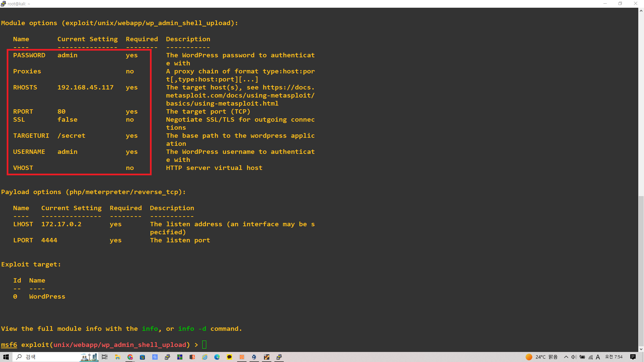Launch Microsoft Edge from the taskbar
Viewport: 644px width, 362px height.
click(217, 357)
